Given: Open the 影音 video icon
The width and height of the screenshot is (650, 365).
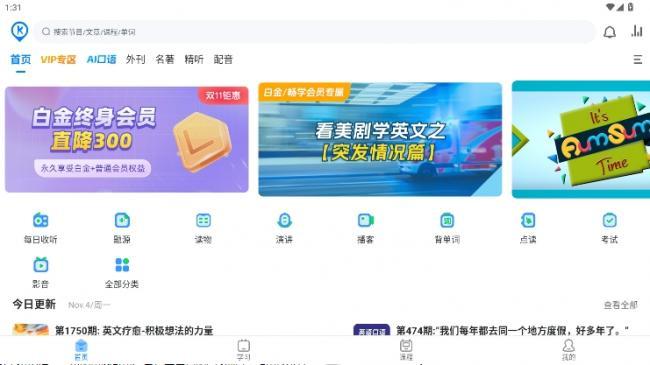Looking at the screenshot, I should click(x=41, y=265).
